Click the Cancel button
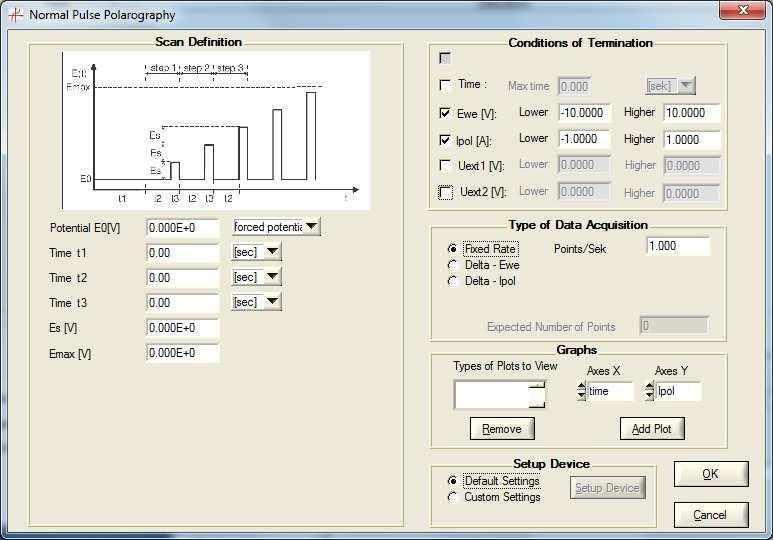Image resolution: width=773 pixels, height=540 pixels. tap(711, 515)
